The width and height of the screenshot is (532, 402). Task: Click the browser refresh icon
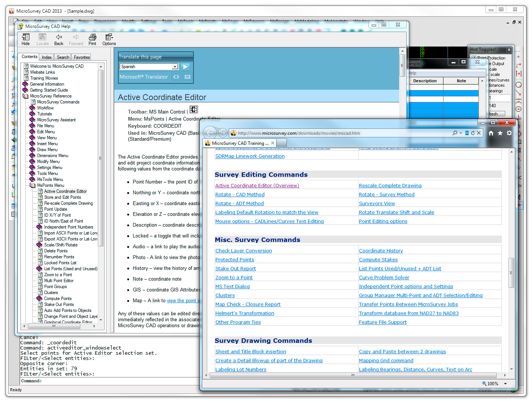[473, 133]
